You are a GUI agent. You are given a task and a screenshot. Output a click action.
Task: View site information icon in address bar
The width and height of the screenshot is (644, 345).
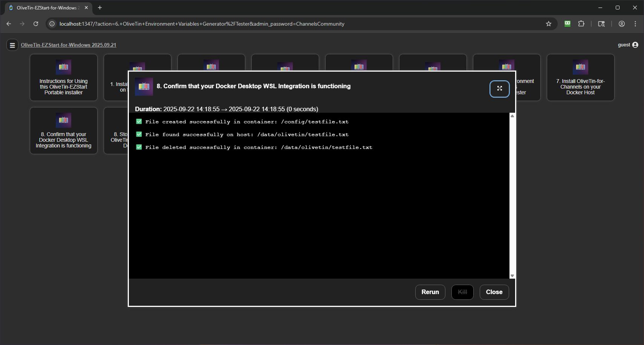point(52,24)
